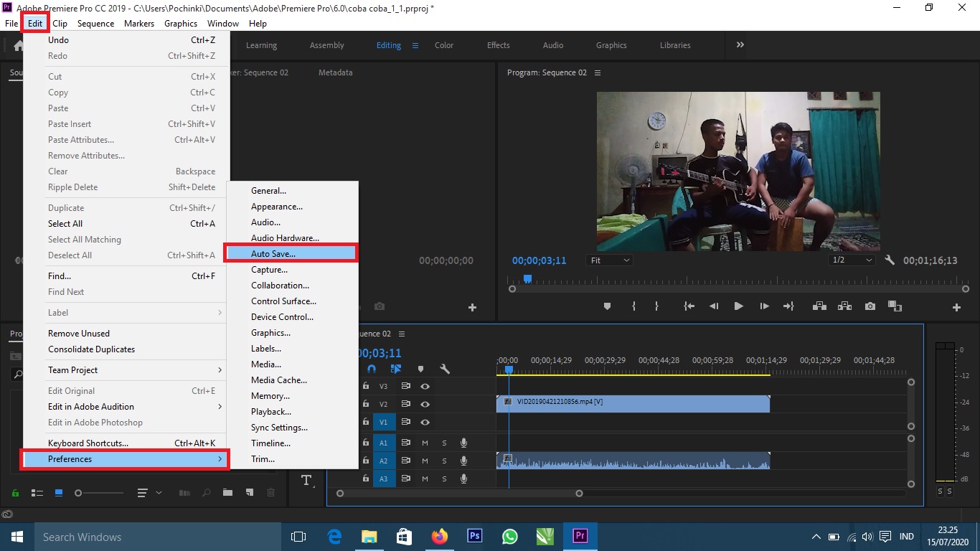Viewport: 980px width, 551px height.
Task: Click the New Bin folder icon
Action: coord(227,493)
